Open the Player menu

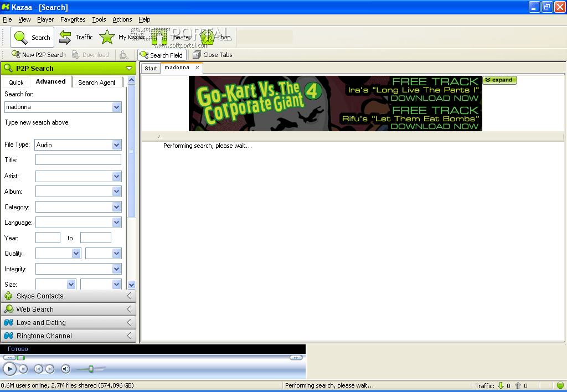[45, 19]
